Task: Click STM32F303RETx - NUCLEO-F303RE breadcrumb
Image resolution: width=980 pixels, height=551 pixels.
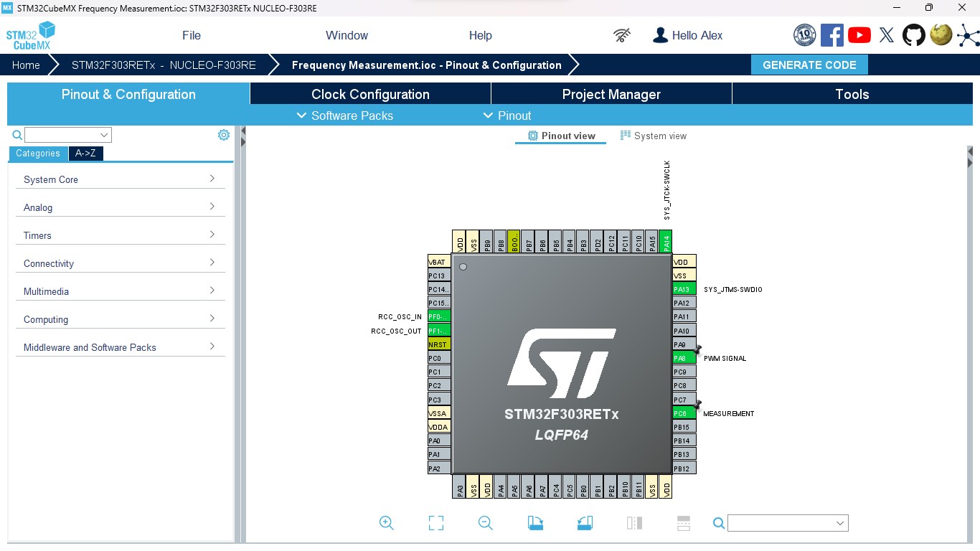Action: click(x=164, y=65)
